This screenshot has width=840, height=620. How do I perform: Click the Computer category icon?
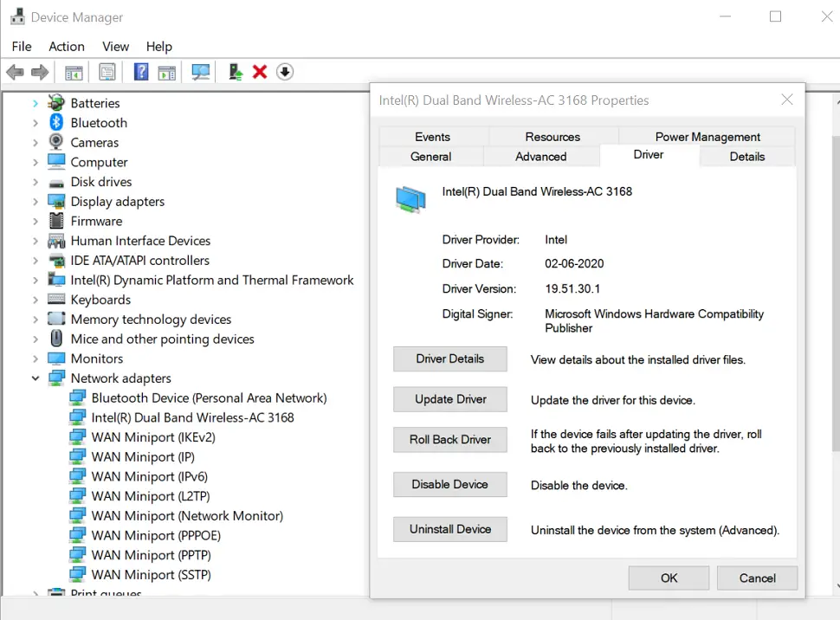tap(56, 161)
